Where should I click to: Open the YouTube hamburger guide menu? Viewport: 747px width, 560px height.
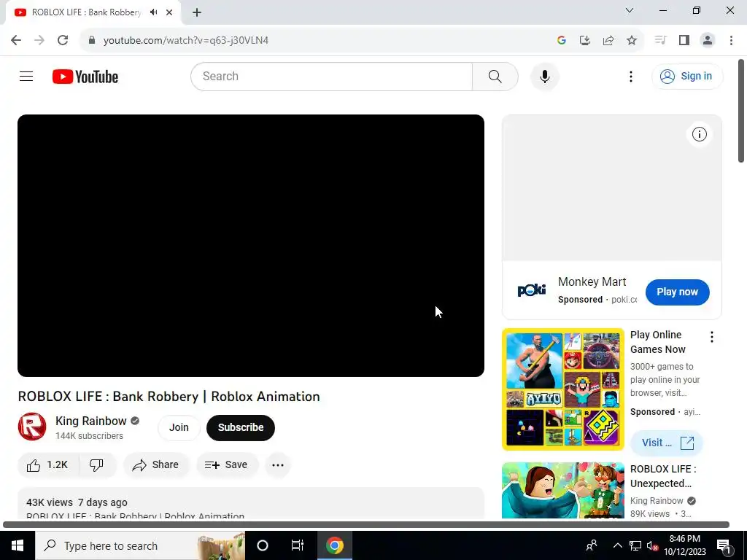[x=26, y=76]
